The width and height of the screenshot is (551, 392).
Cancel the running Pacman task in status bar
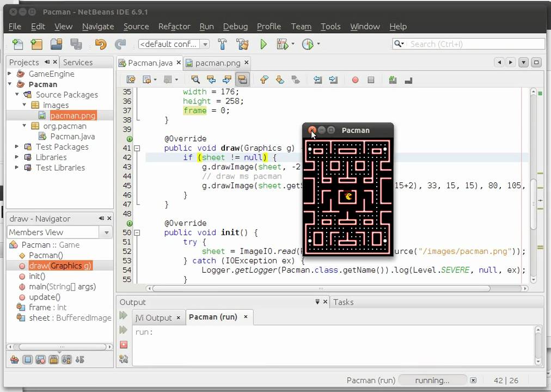click(473, 381)
